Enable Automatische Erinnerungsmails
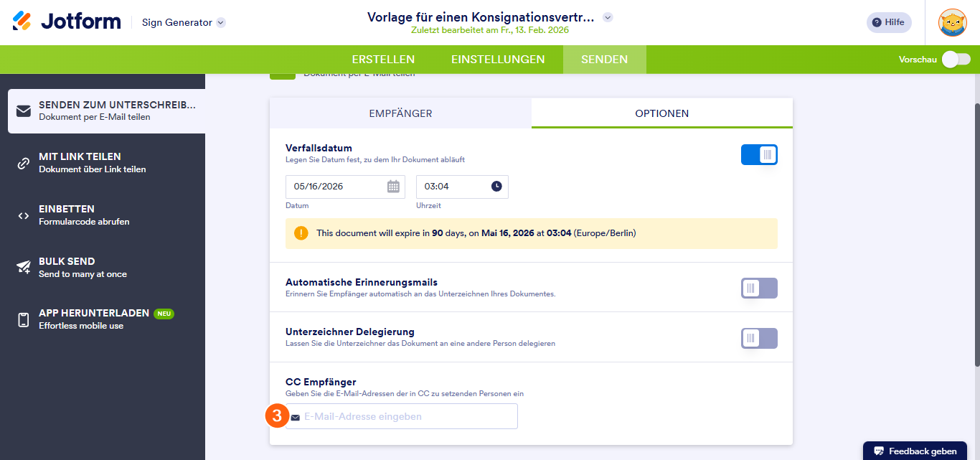Viewport: 980px width, 460px height. click(x=758, y=288)
